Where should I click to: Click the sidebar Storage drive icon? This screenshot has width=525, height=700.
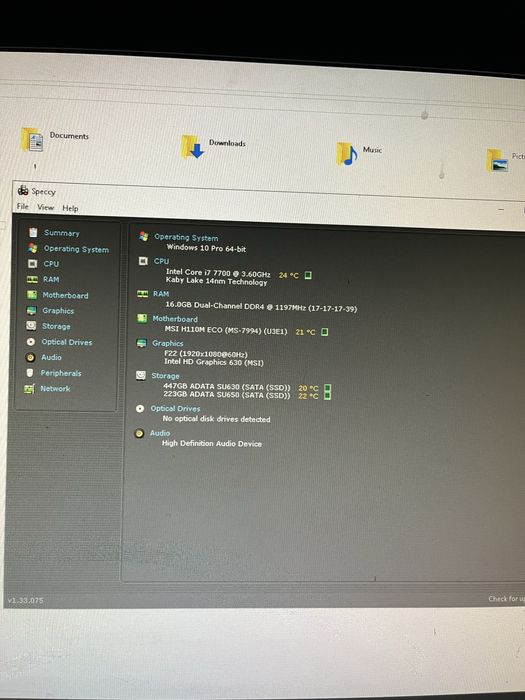tap(31, 325)
